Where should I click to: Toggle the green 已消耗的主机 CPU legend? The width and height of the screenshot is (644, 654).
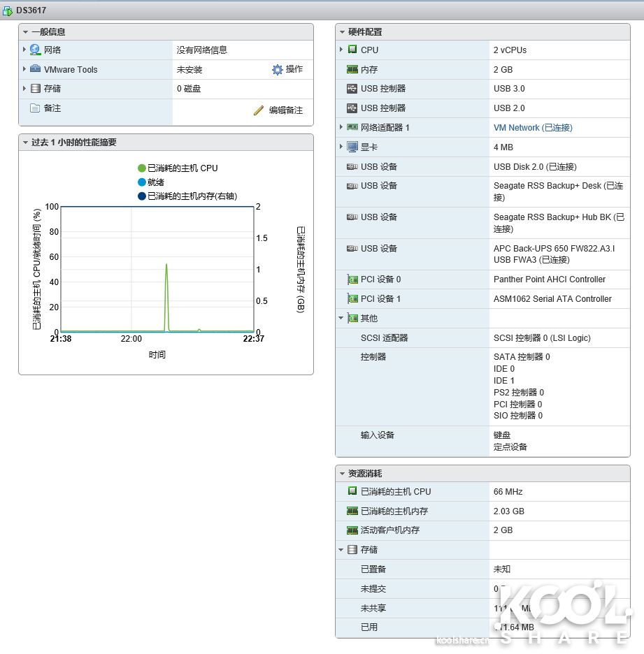pos(142,168)
